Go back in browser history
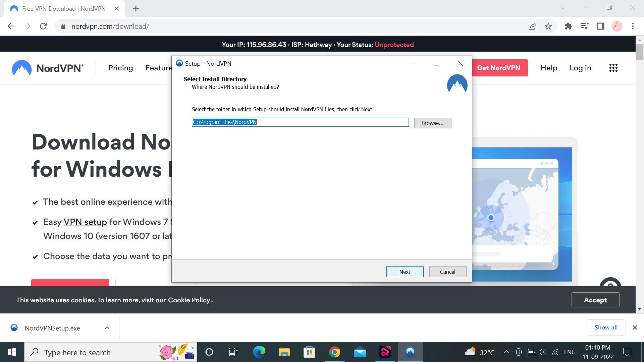This screenshot has height=362, width=644. coord(11,26)
